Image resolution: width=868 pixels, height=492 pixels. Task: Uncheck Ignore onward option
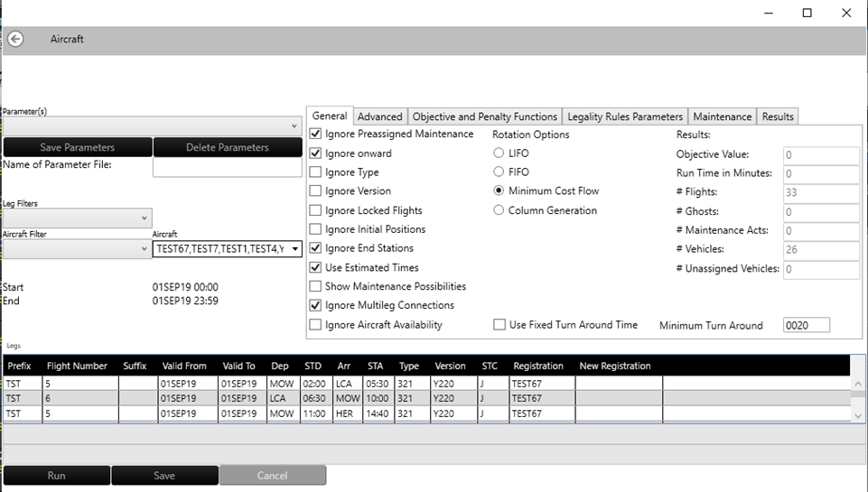pos(315,153)
